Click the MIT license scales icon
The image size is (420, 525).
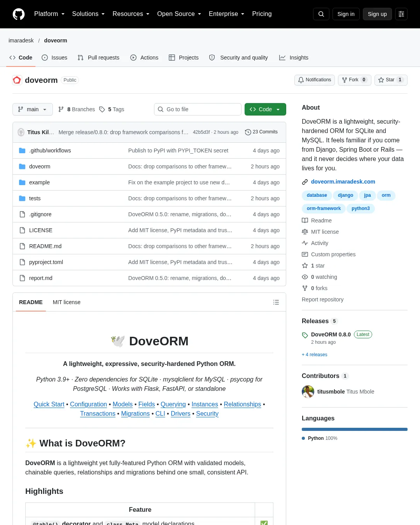305,232
